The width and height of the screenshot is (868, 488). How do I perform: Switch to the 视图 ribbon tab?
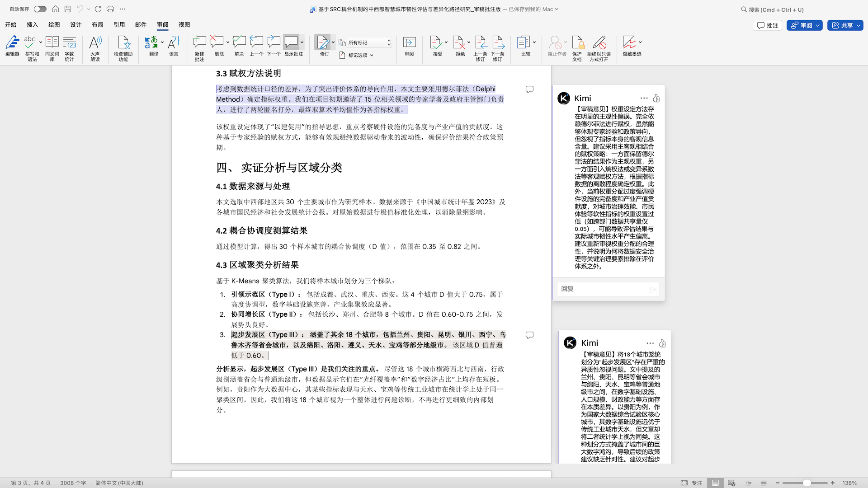click(184, 25)
